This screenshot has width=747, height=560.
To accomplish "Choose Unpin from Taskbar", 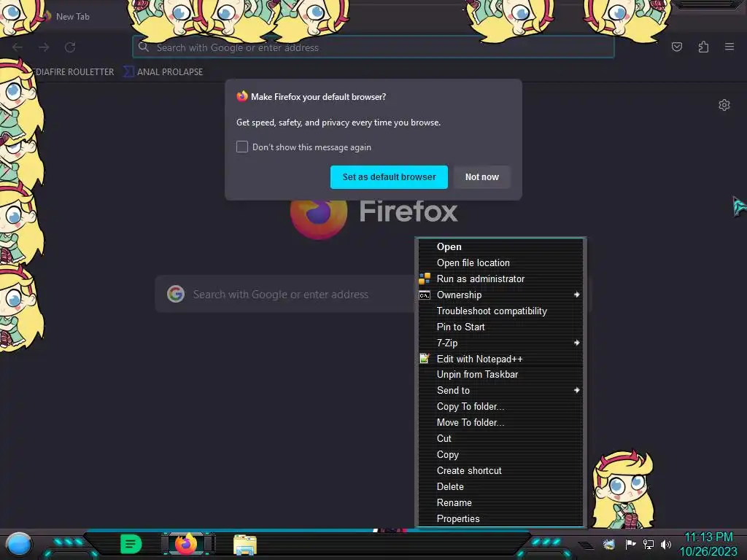I will pyautogui.click(x=500, y=374).
